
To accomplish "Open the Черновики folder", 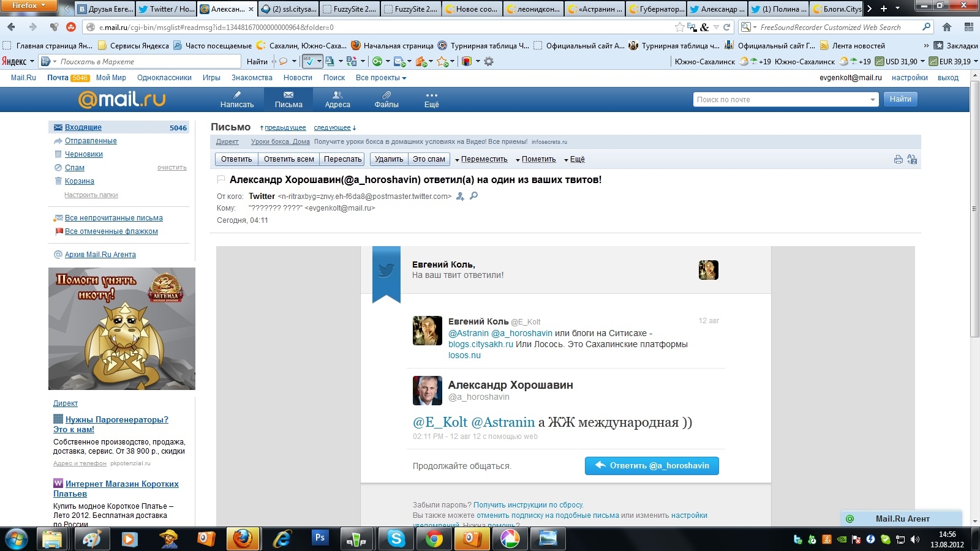I will click(84, 154).
